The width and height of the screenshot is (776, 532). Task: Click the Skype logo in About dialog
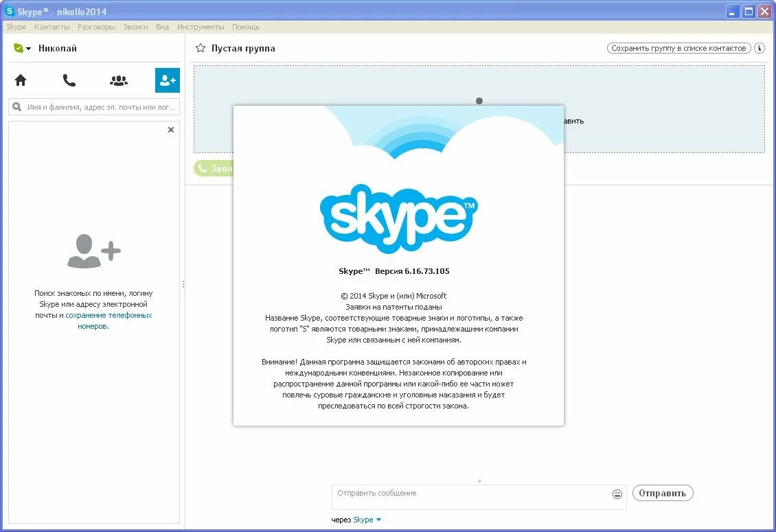pyautogui.click(x=399, y=218)
